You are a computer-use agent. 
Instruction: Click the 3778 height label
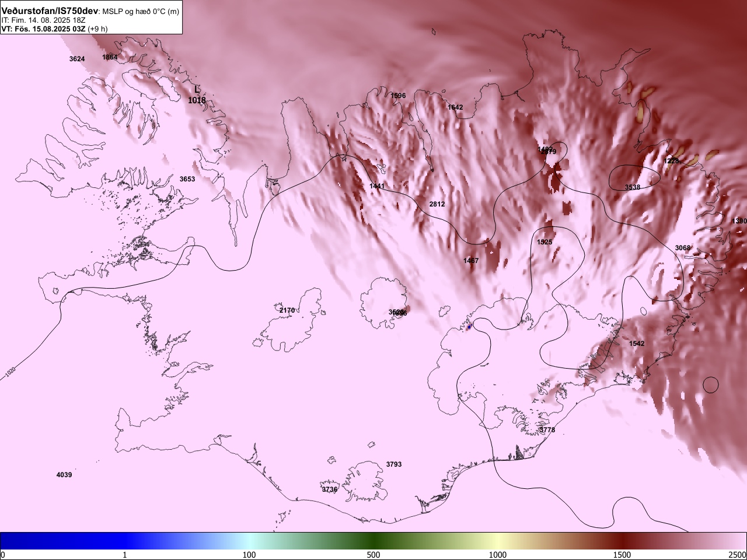point(547,430)
